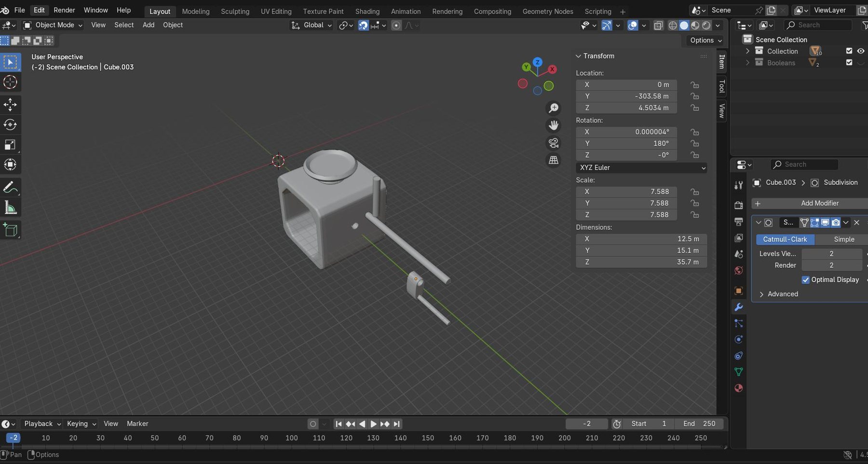The height and width of the screenshot is (464, 868).
Task: Open the Material properties tab icon
Action: (x=738, y=388)
